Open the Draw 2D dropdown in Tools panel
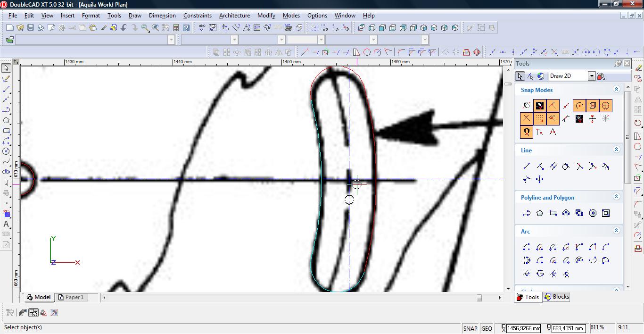This screenshot has width=644, height=334. pyautogui.click(x=591, y=76)
